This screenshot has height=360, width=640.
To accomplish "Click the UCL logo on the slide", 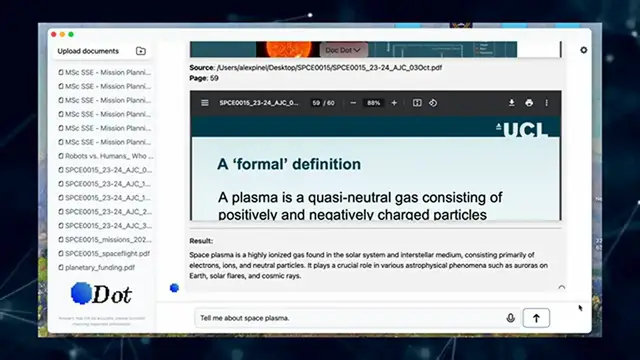I will (x=522, y=130).
